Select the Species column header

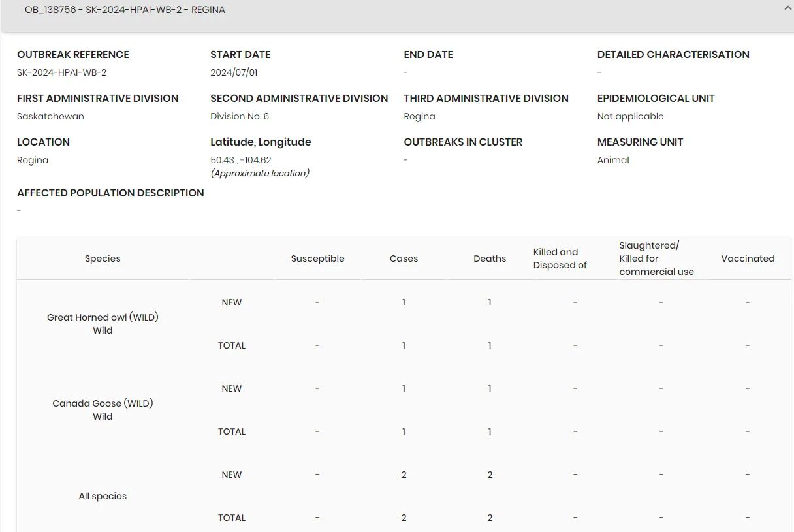click(x=103, y=258)
